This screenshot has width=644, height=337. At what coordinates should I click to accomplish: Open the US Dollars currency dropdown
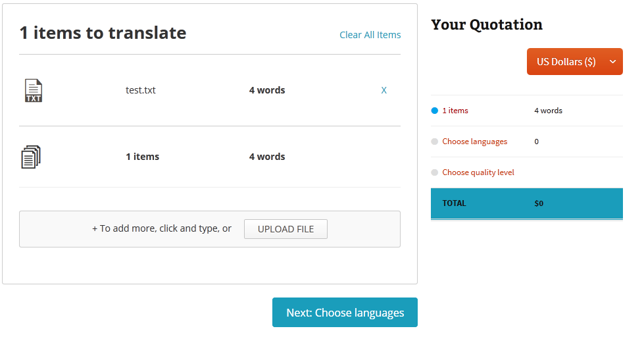[x=566, y=62]
